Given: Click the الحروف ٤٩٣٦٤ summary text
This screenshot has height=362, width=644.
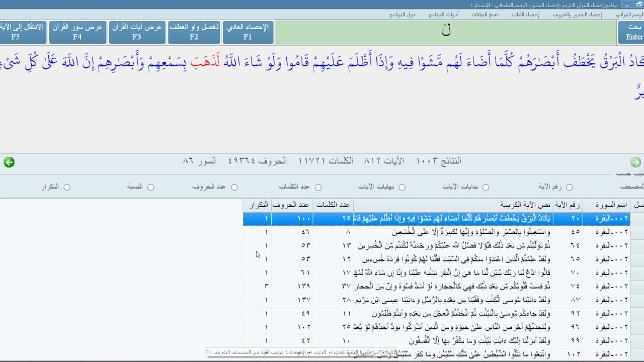Looking at the screenshot, I should click(x=258, y=161).
